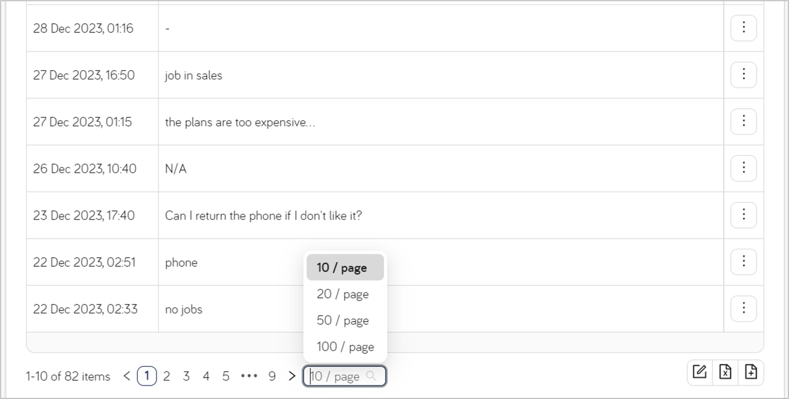789x399 pixels.
Task: Click the pagination ellipsis to skip pages
Action: 249,376
